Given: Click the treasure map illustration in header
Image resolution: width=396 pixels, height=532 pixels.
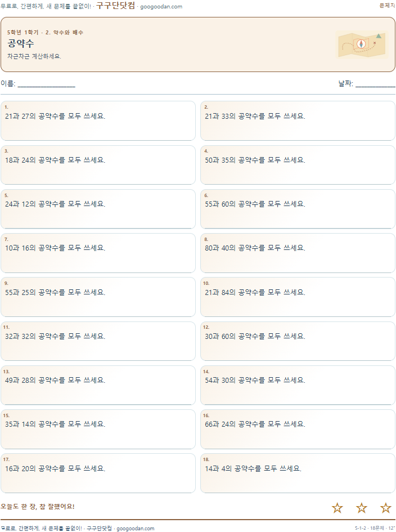Looking at the screenshot, I should point(362,44).
